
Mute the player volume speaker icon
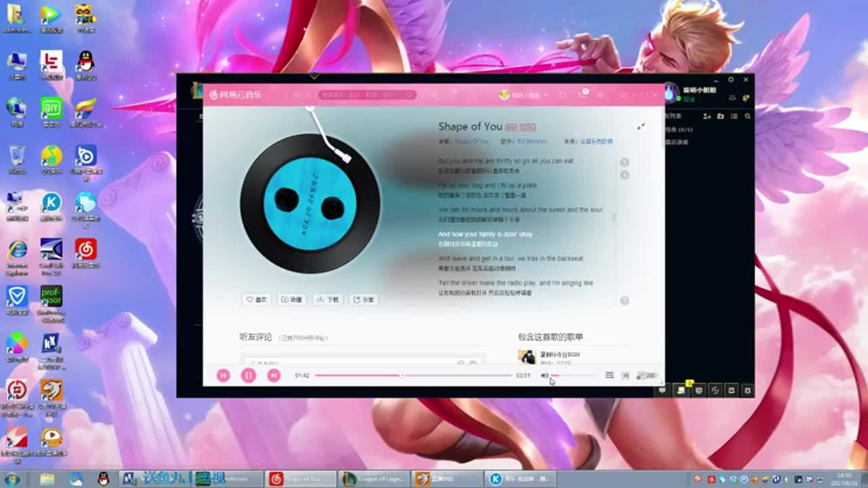click(545, 375)
